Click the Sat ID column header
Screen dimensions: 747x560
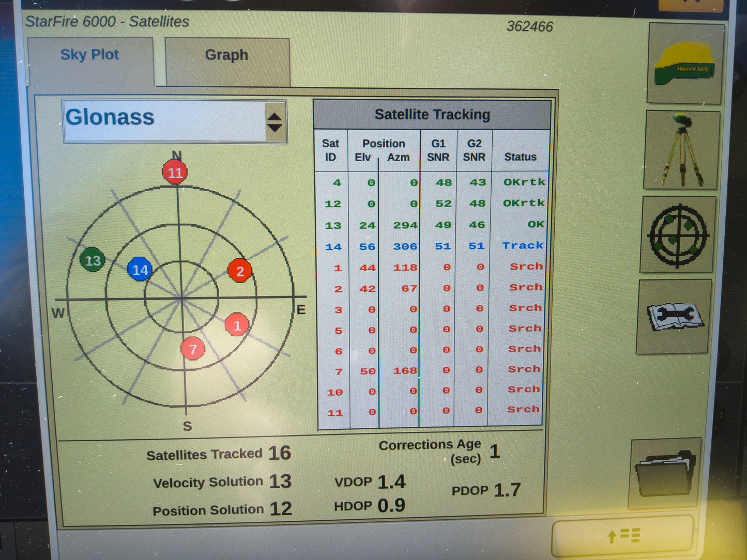pyautogui.click(x=331, y=150)
